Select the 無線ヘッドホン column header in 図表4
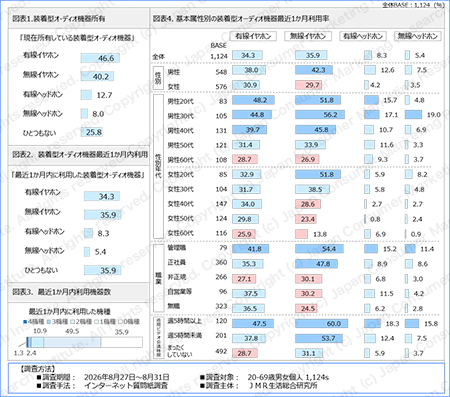Viewport: 450px width, 397px height. [418, 36]
